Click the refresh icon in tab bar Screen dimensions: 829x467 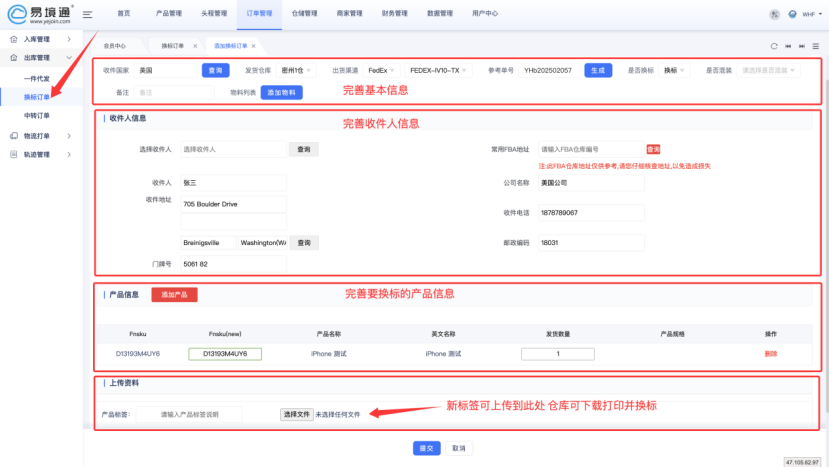(x=773, y=46)
